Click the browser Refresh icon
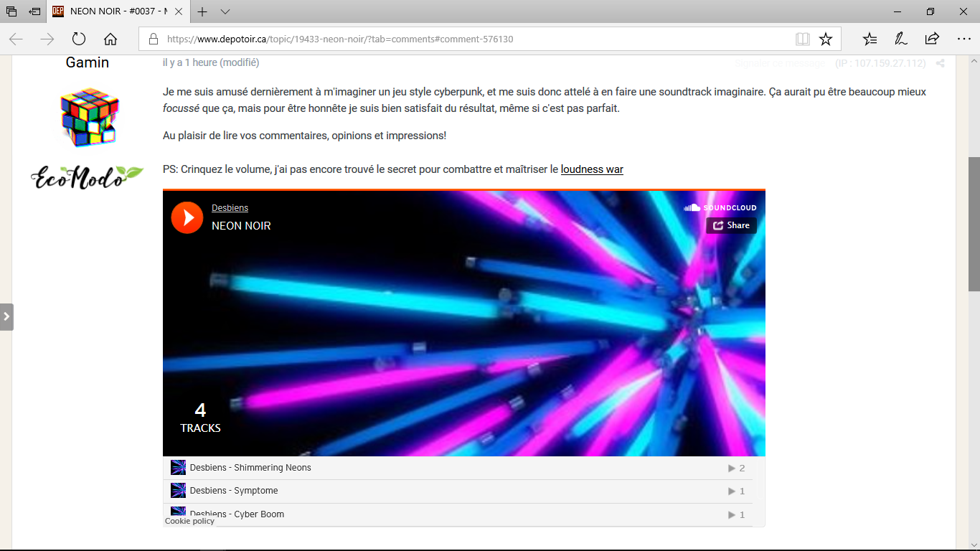This screenshot has width=980, height=551. [x=79, y=39]
